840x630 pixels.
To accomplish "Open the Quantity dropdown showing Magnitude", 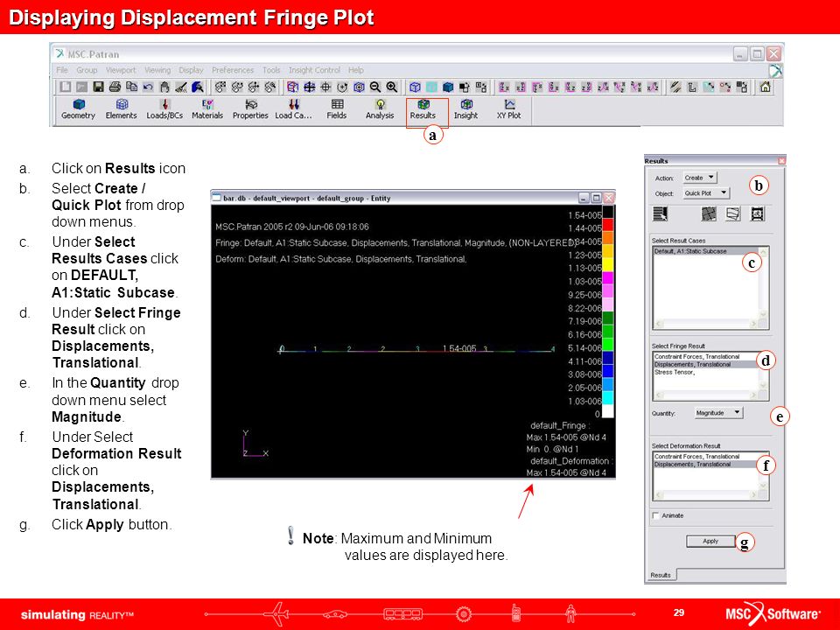I will 718,413.
